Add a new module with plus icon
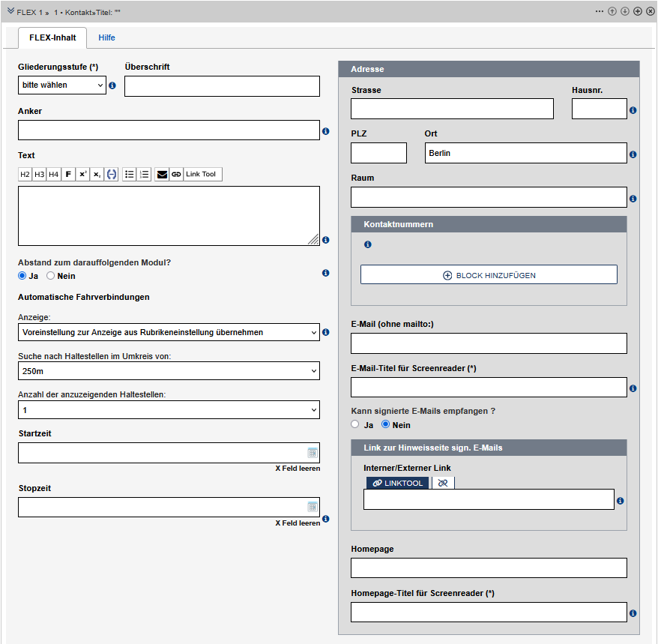658x644 pixels. pos(637,12)
